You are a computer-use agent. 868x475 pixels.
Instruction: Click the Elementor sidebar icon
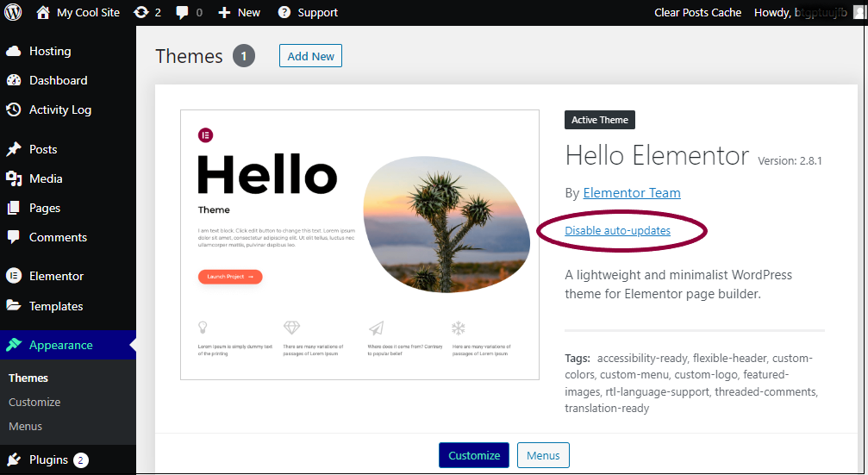pos(13,276)
